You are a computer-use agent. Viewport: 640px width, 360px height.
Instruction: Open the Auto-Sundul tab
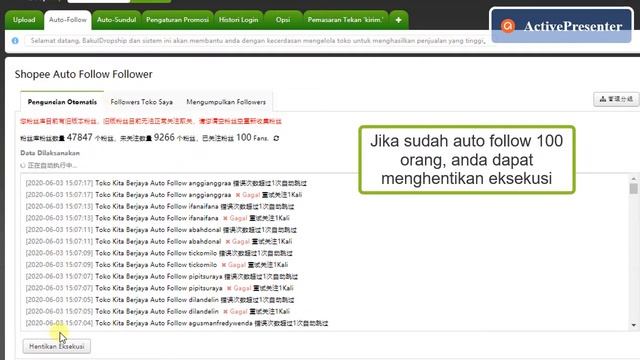pyautogui.click(x=116, y=20)
